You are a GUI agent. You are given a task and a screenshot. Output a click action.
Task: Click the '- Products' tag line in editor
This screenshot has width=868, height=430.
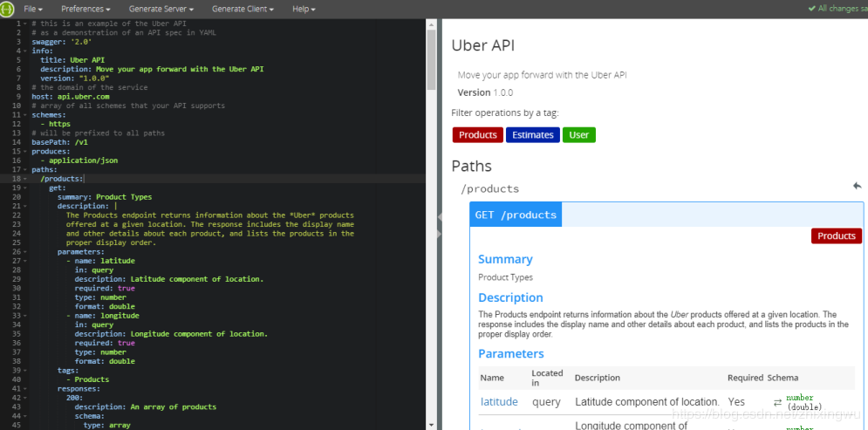pos(87,379)
